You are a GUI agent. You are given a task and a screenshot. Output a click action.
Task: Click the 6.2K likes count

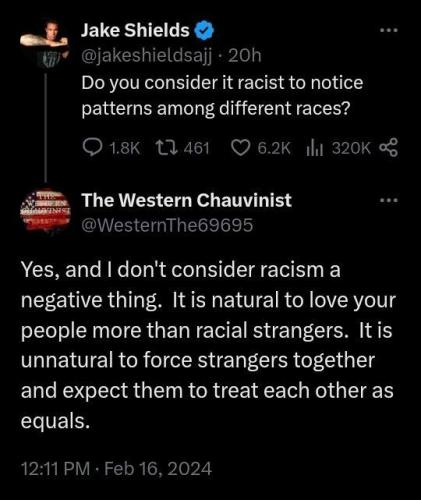pos(275,148)
